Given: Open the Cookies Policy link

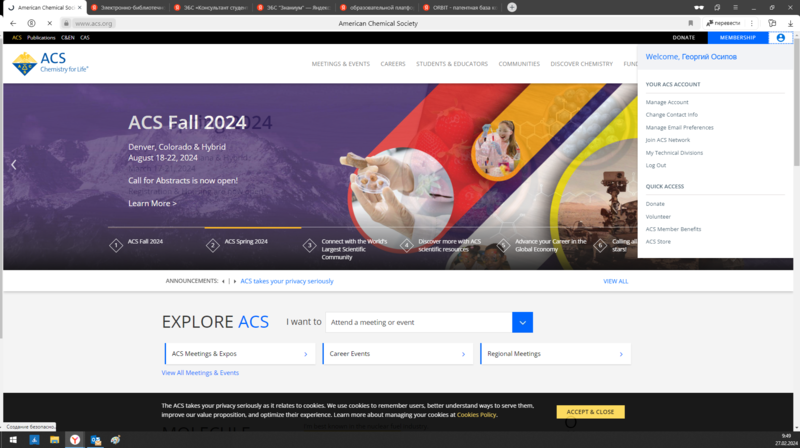Looking at the screenshot, I should point(477,415).
